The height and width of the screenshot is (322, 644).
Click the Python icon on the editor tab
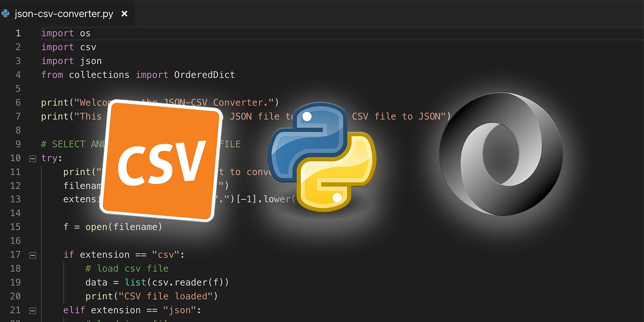6,13
